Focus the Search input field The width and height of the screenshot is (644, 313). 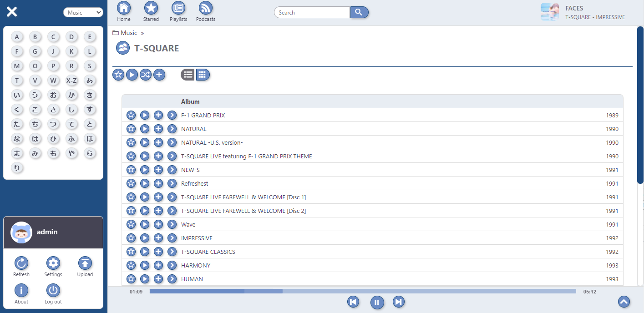312,12
